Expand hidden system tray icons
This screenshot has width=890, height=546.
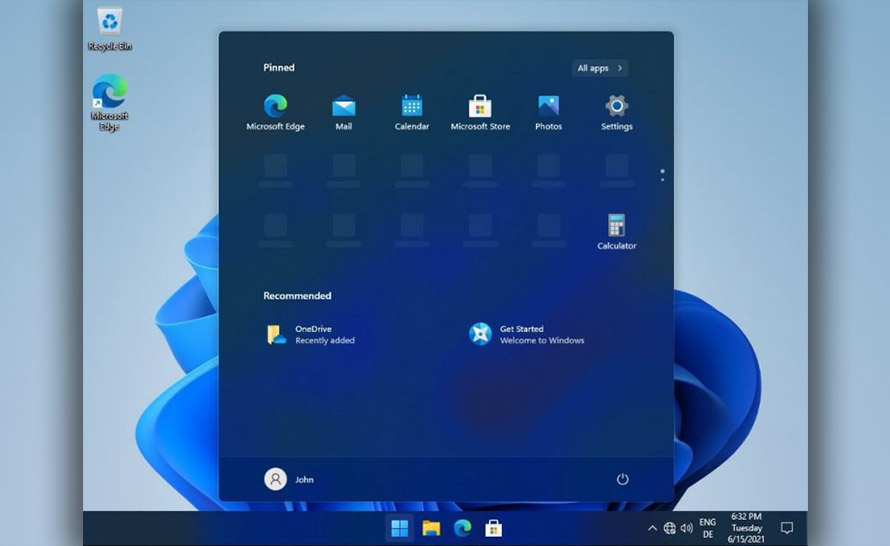(x=653, y=528)
